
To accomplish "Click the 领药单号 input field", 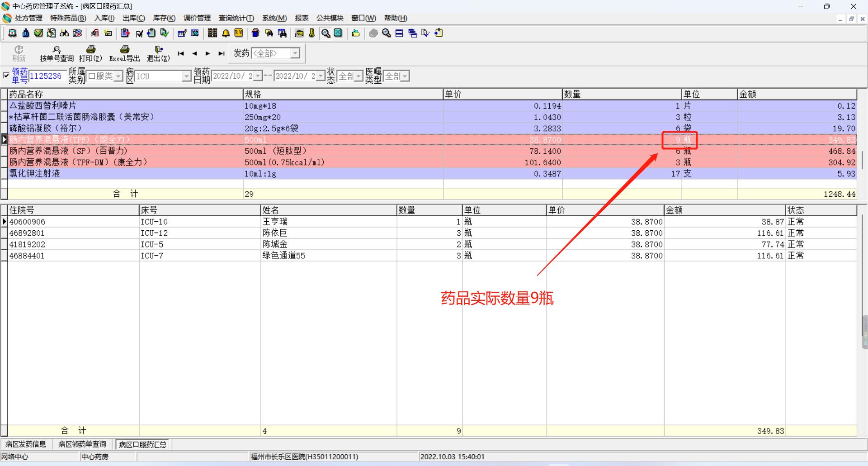I will tap(47, 76).
